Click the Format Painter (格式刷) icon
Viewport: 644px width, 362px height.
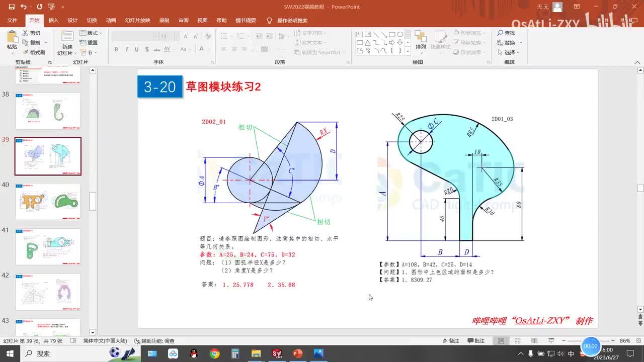click(x=25, y=52)
